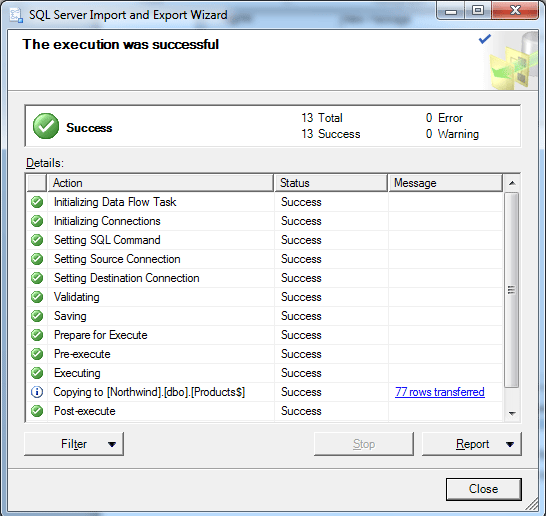Click the '13 Success' summary text
Screen dimensions: 546x516
coord(331,134)
